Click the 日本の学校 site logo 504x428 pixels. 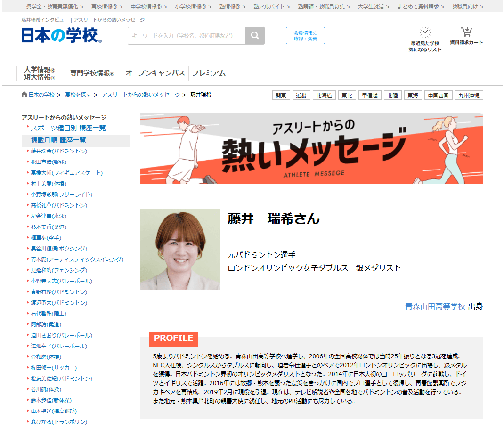60,35
